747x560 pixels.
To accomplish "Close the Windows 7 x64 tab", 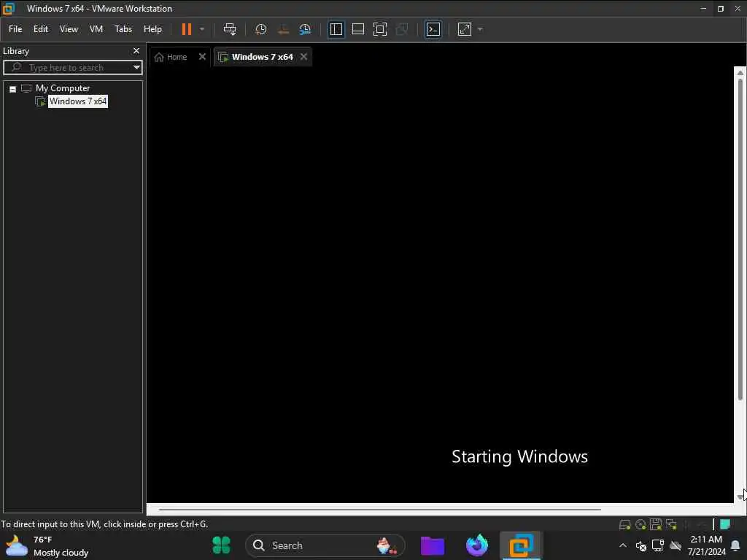I will pos(304,57).
